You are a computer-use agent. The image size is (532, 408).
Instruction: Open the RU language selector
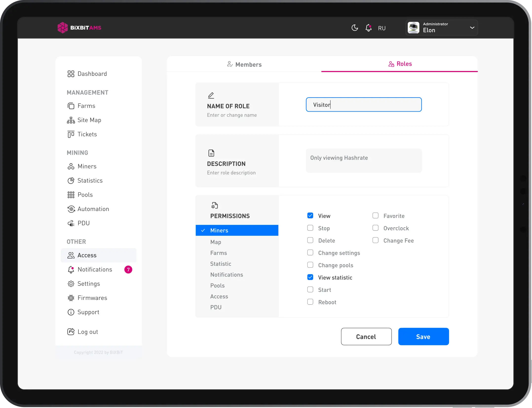[382, 28]
